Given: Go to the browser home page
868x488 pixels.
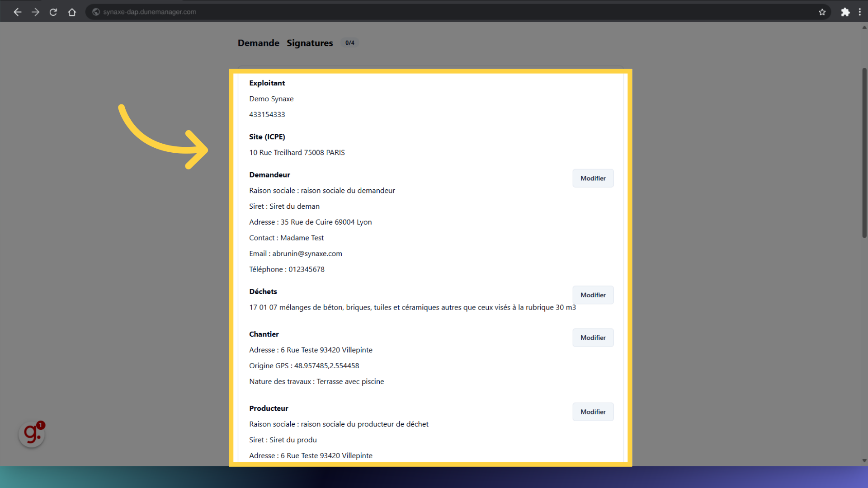Looking at the screenshot, I should [x=72, y=12].
